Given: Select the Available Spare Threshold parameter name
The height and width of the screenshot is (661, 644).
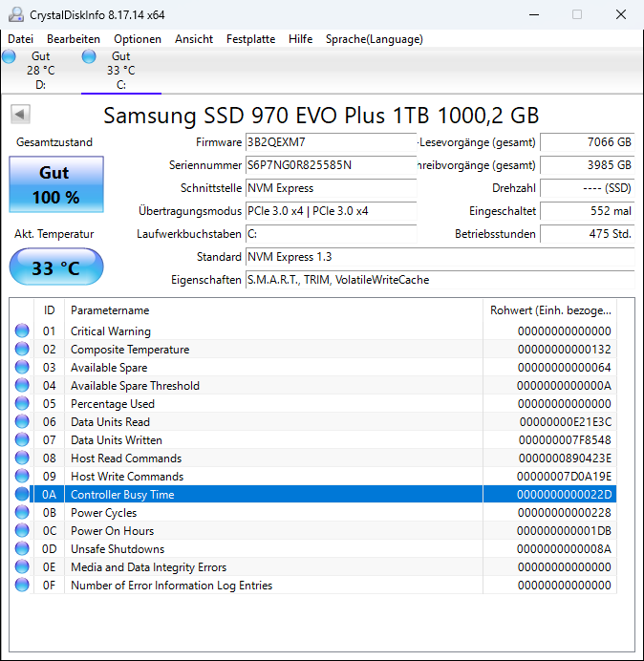Looking at the screenshot, I should pos(135,386).
